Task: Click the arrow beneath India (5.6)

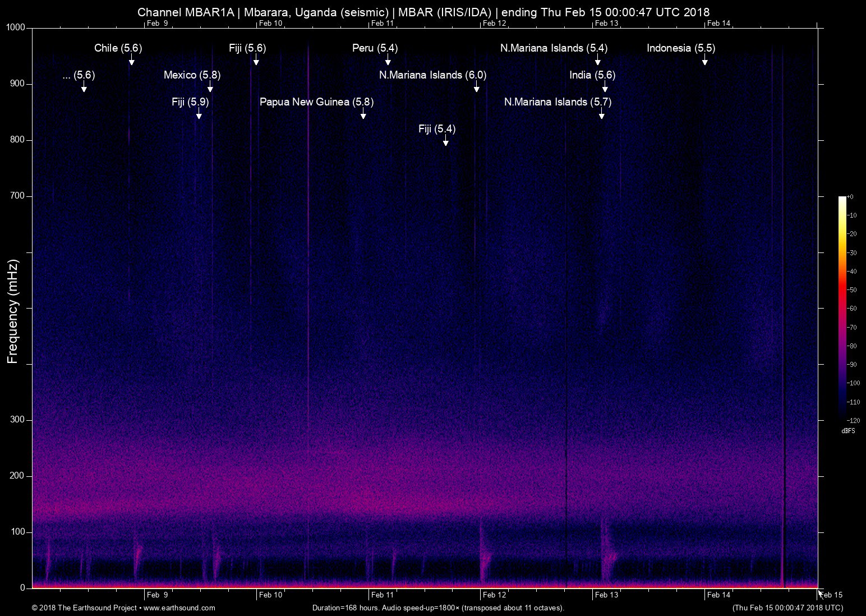Action: click(x=605, y=86)
